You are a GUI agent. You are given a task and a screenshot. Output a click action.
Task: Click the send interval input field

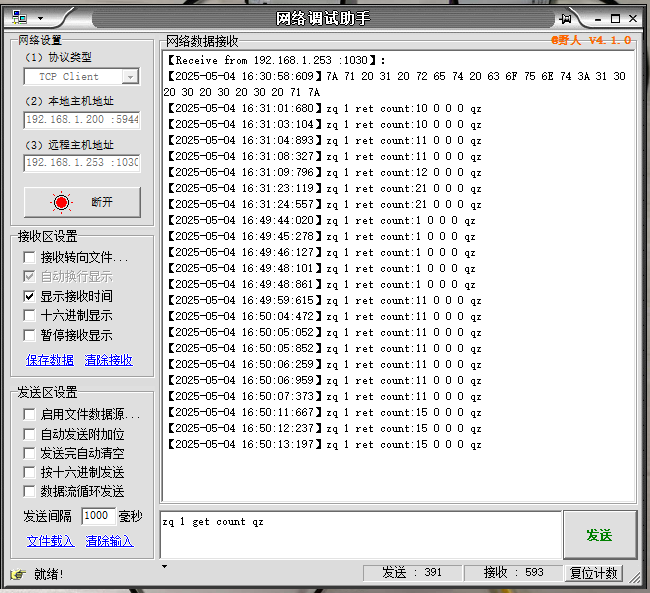pyautogui.click(x=98, y=516)
